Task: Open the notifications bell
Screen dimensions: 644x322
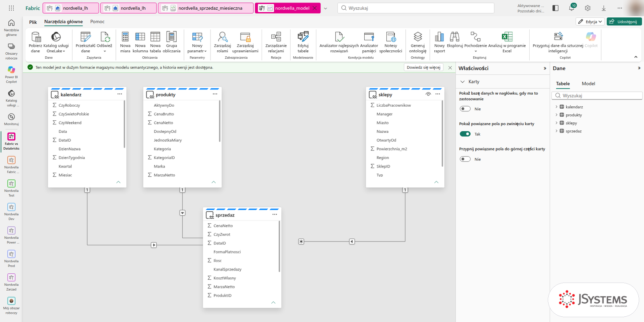Action: [572, 8]
